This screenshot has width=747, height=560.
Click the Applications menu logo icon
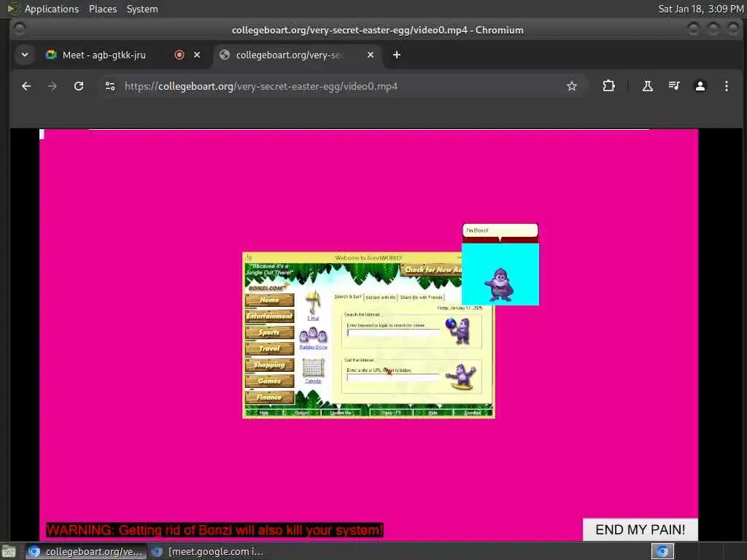[13, 9]
